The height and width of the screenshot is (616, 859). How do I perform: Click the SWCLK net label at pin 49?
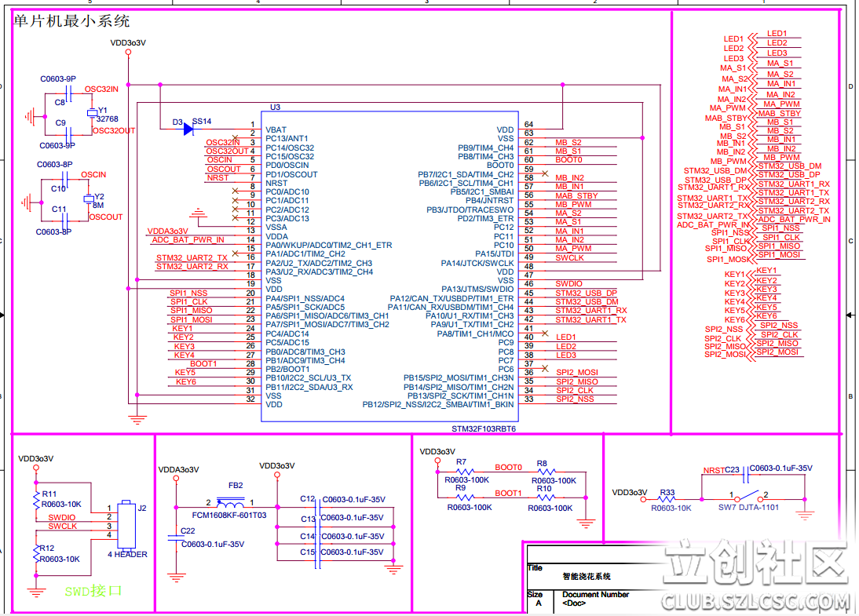pyautogui.click(x=570, y=258)
